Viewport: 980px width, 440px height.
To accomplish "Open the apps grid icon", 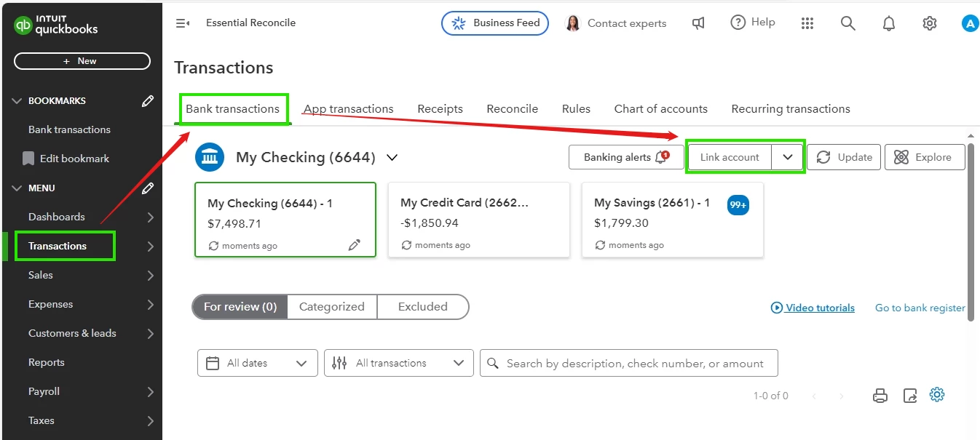I will 807,23.
